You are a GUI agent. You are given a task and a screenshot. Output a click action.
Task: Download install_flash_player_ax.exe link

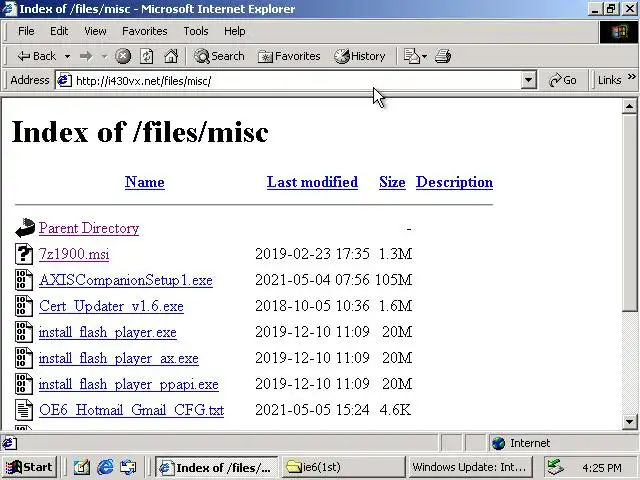[x=119, y=358]
